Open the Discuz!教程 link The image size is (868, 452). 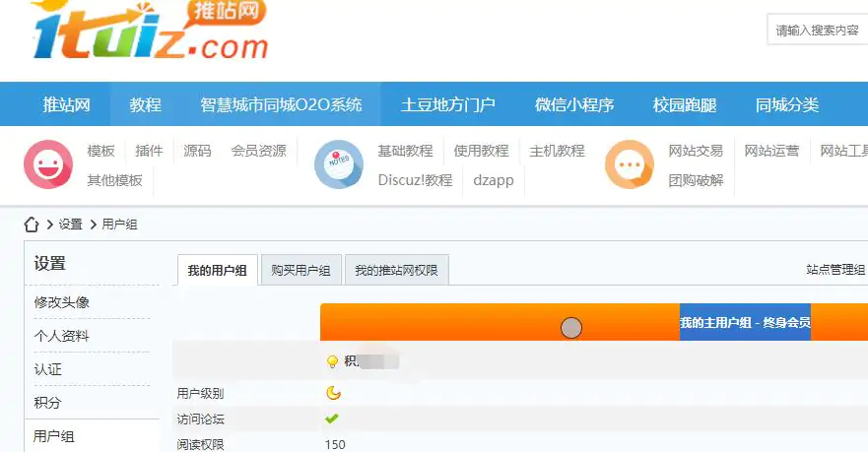(x=415, y=180)
